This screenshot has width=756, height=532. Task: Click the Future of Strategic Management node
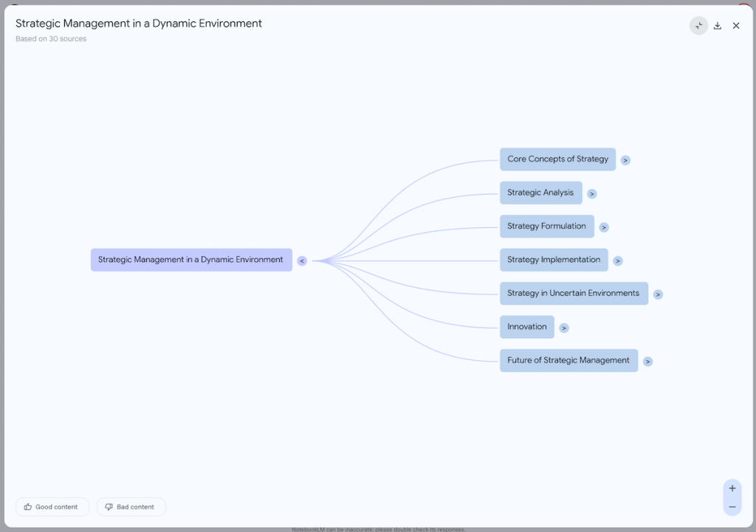(568, 361)
